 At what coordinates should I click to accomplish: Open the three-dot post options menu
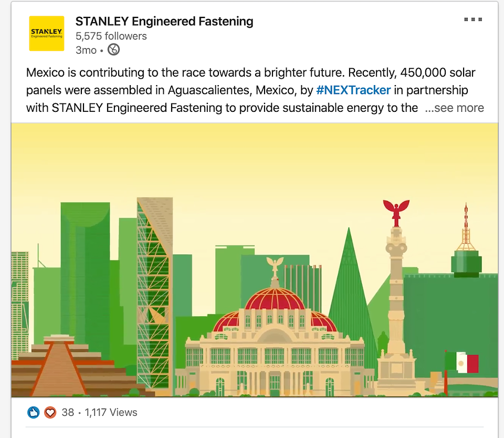coord(472,20)
